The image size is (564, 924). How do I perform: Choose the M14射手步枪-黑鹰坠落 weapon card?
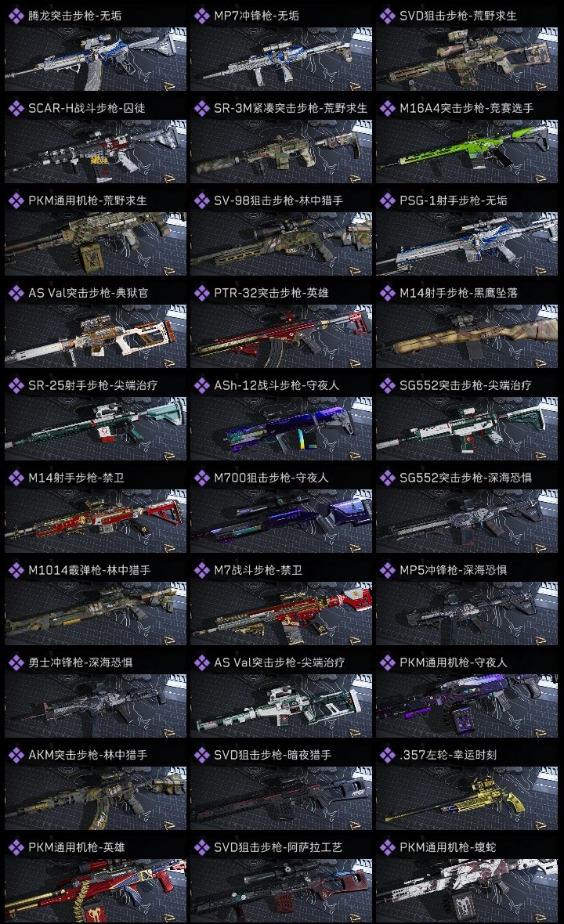(x=467, y=325)
